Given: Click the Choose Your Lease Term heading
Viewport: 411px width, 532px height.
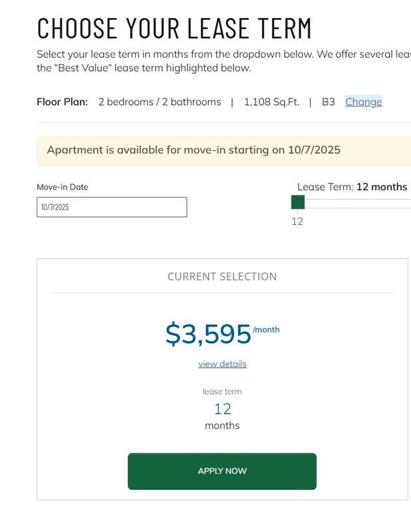Looking at the screenshot, I should click(174, 28).
